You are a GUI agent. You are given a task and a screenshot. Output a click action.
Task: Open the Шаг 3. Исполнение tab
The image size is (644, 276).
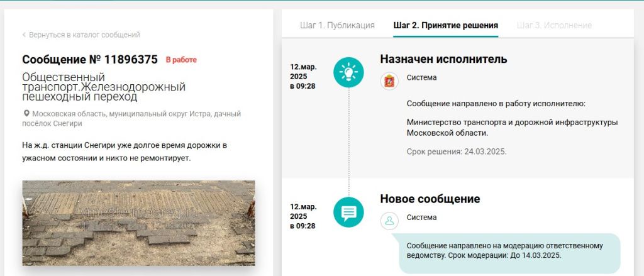tap(554, 26)
